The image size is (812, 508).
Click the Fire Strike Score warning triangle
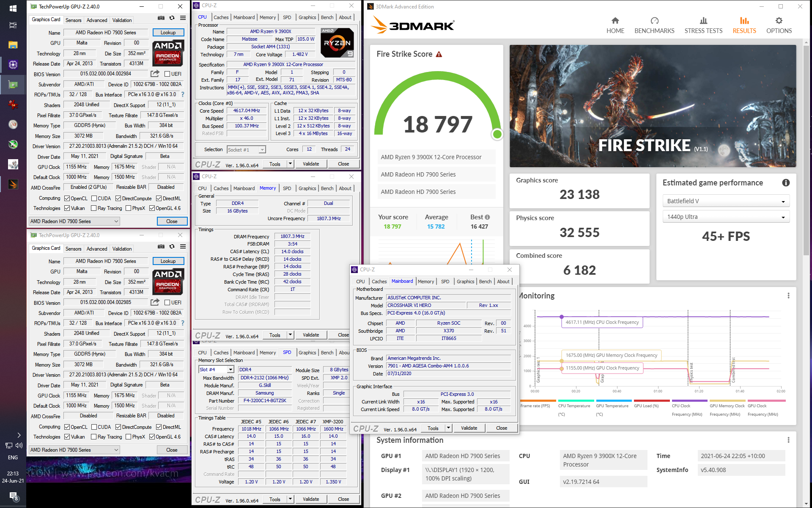pos(439,54)
